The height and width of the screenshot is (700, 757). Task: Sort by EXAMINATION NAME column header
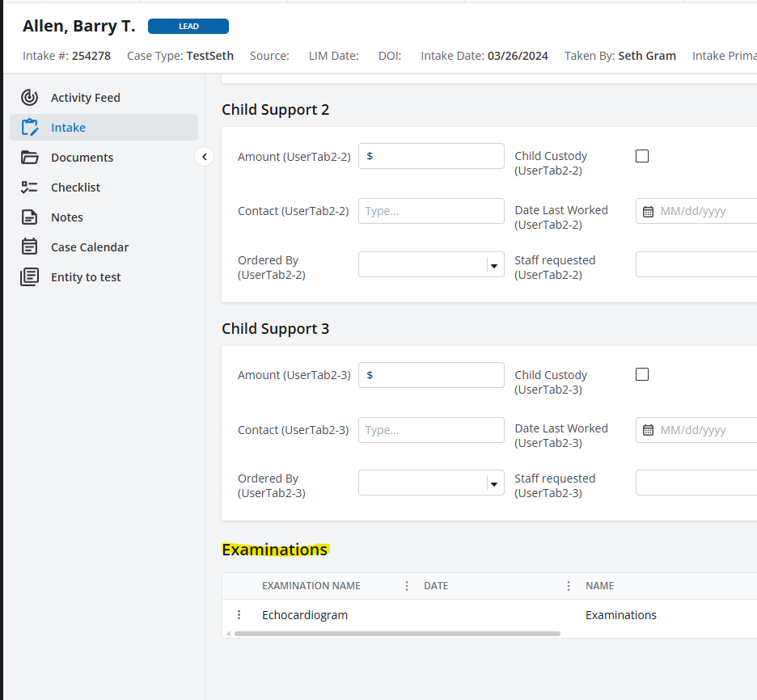click(311, 586)
